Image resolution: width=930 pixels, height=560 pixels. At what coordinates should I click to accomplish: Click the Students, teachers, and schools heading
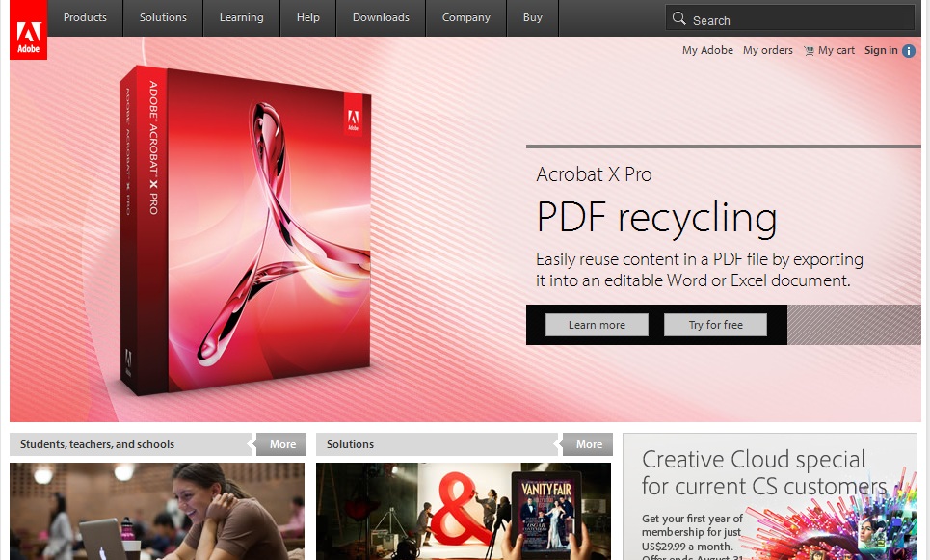[x=97, y=444]
